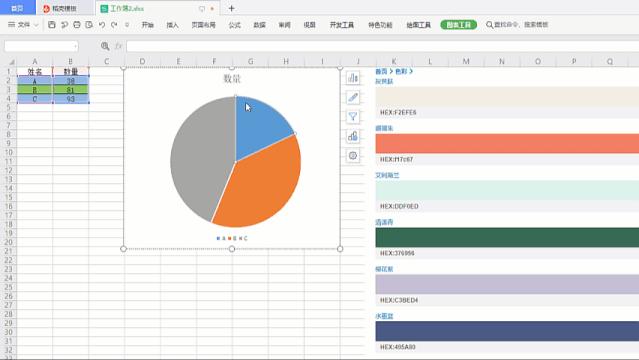Pick the lavender swatch above HEX:C3BED4
This screenshot has height=360, width=639.
507,284
